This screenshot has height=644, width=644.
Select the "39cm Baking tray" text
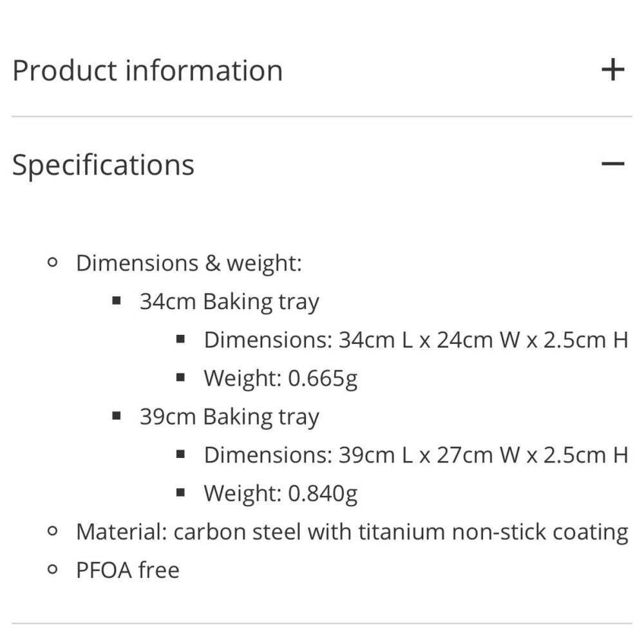click(x=229, y=417)
